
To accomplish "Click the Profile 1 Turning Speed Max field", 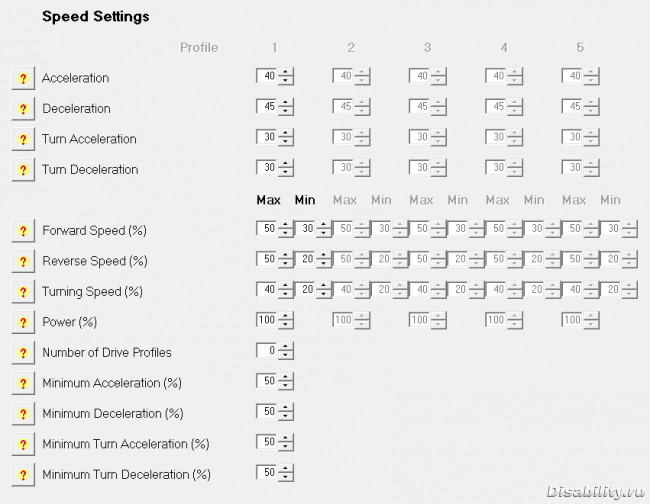I will click(x=267, y=289).
